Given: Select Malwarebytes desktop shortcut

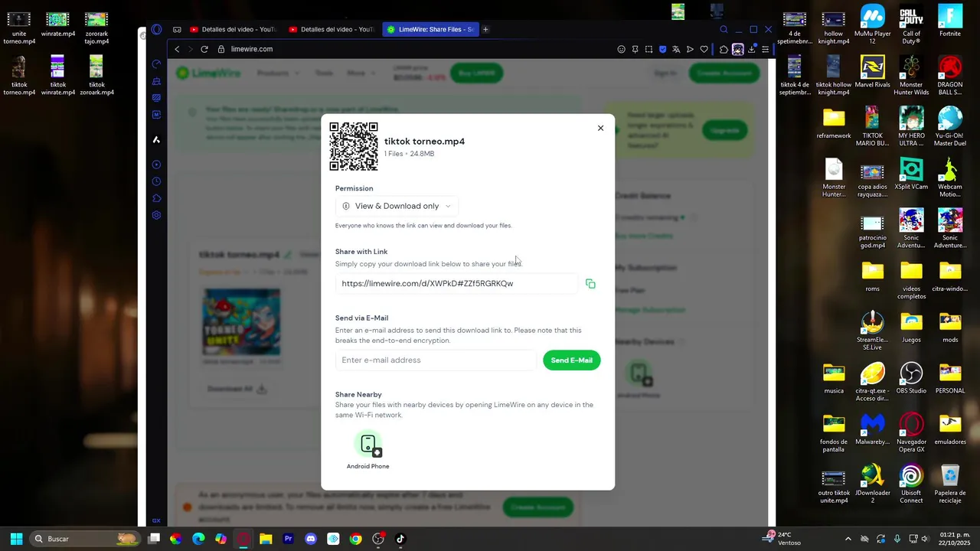Looking at the screenshot, I should 872,429.
